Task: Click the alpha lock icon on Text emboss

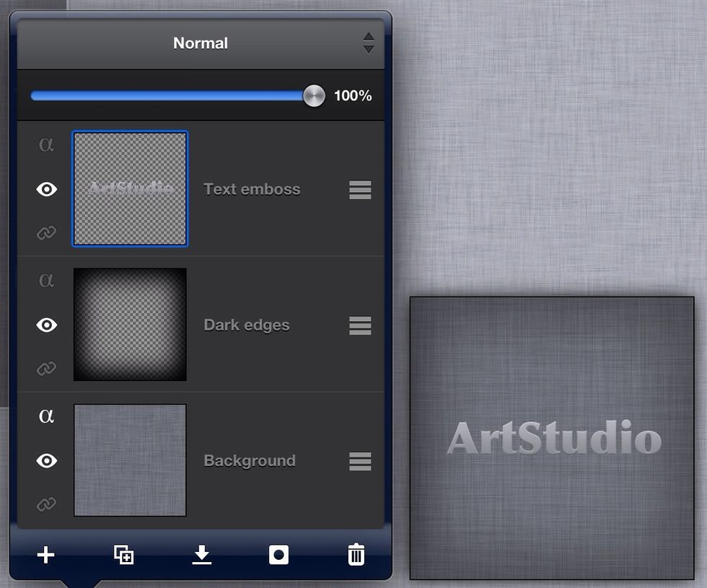Action: pos(45,144)
